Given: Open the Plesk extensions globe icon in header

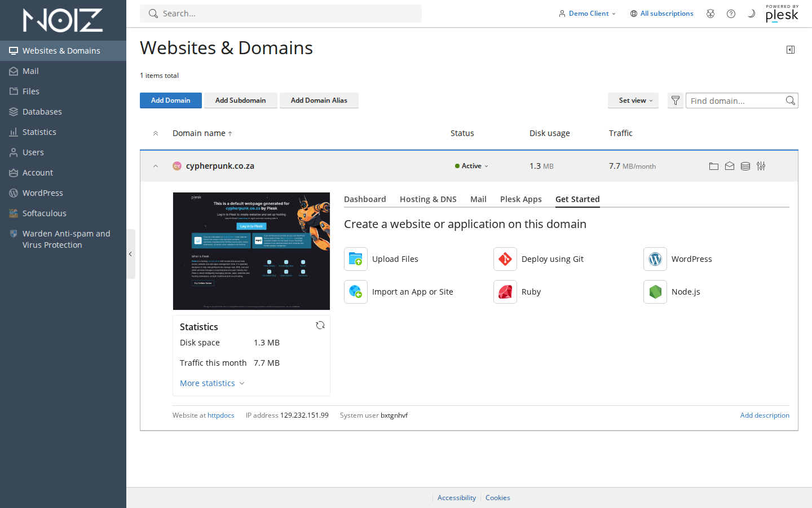Looking at the screenshot, I should (710, 14).
